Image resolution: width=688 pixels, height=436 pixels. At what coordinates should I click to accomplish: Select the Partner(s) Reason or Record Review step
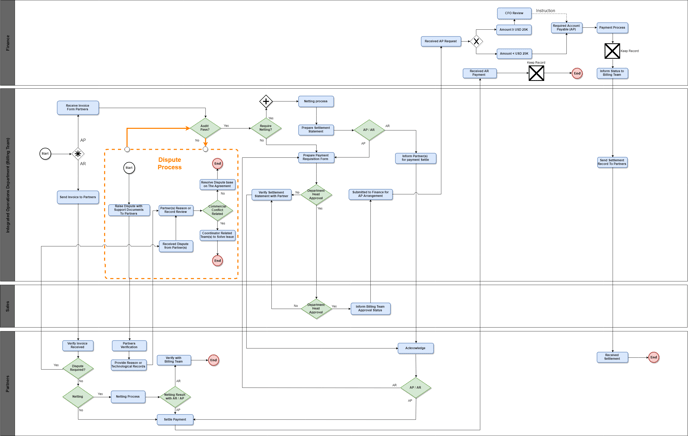pyautogui.click(x=176, y=211)
